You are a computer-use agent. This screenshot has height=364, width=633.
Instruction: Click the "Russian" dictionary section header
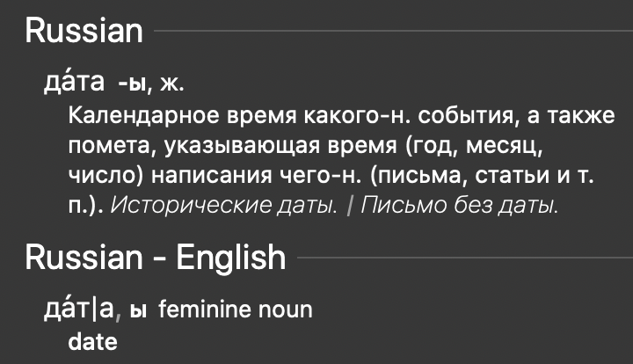(84, 32)
